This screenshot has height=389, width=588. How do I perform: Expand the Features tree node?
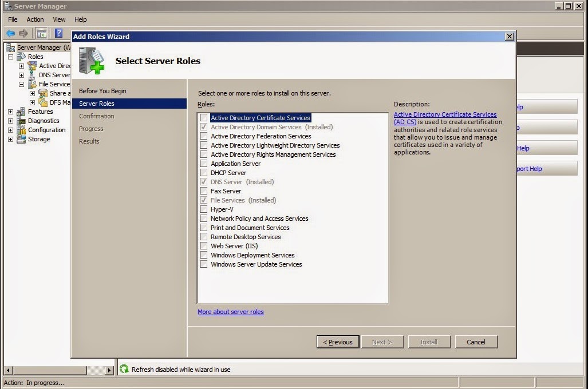10,112
